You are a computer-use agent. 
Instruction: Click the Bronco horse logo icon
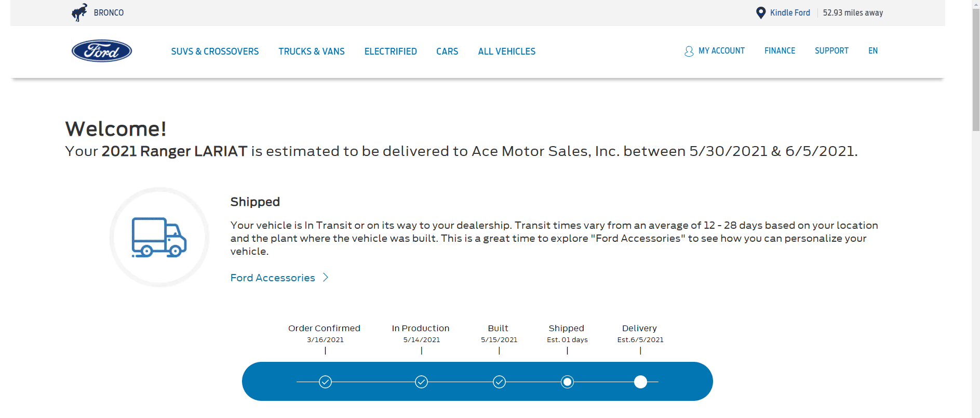tap(79, 12)
